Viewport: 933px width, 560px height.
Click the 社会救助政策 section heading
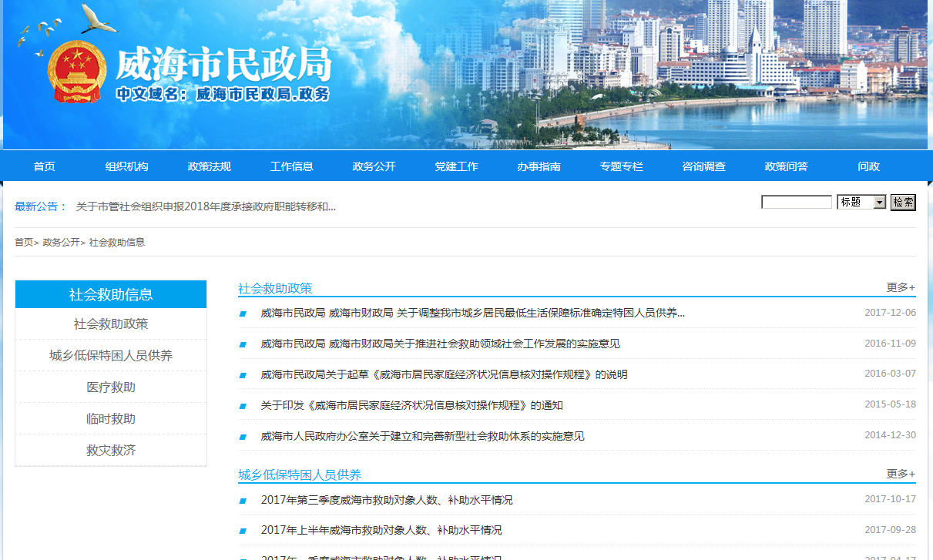275,288
